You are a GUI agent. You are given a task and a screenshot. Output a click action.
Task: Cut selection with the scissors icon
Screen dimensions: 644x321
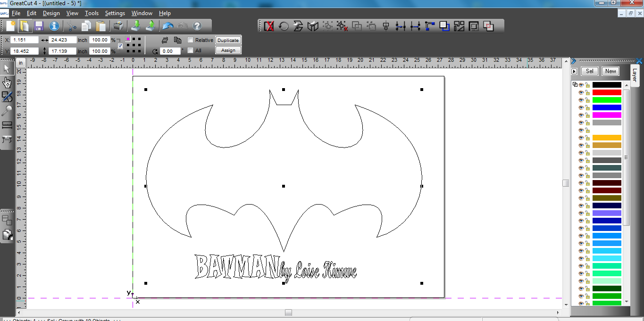point(72,26)
